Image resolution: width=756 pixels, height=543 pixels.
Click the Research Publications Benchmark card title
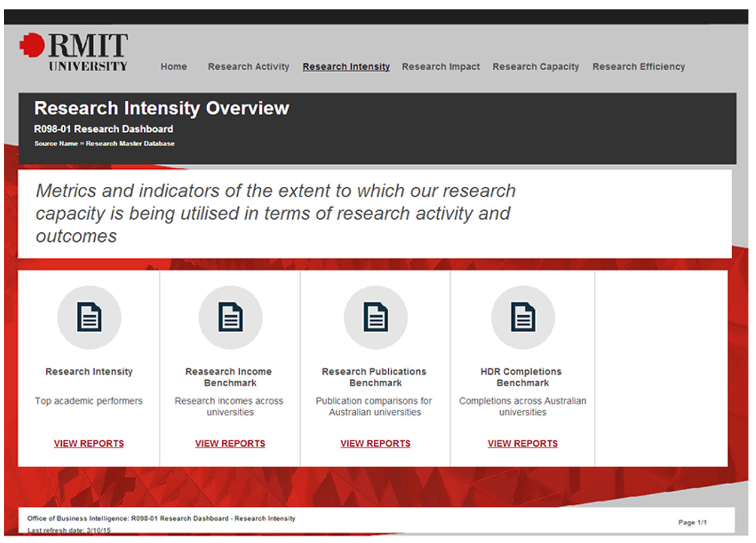(375, 377)
